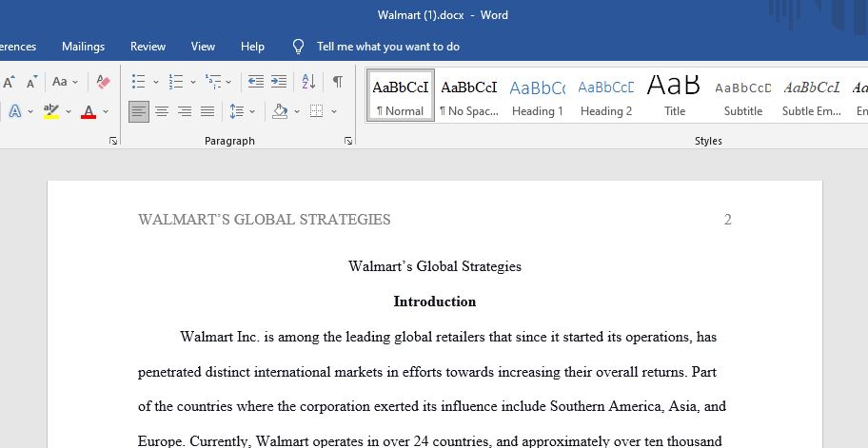
Task: Apply Shading paint bucket
Action: (280, 111)
